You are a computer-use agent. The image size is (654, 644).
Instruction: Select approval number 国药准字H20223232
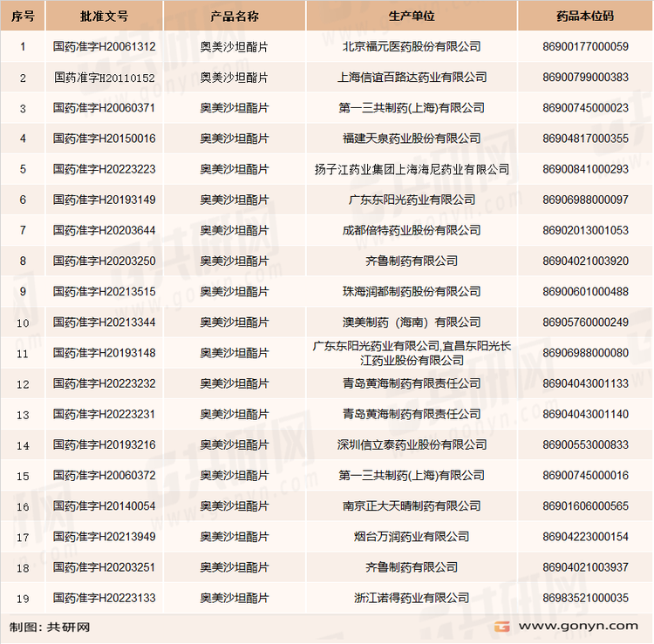tap(105, 383)
